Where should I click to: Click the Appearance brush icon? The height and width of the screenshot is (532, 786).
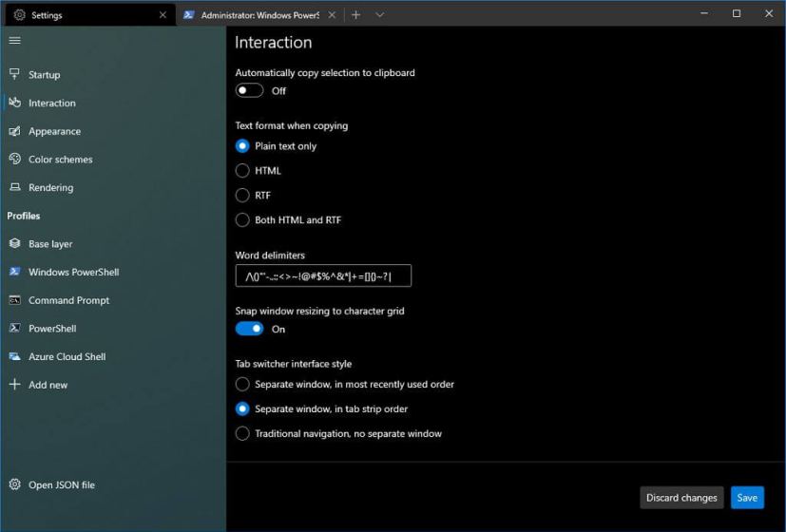(14, 131)
